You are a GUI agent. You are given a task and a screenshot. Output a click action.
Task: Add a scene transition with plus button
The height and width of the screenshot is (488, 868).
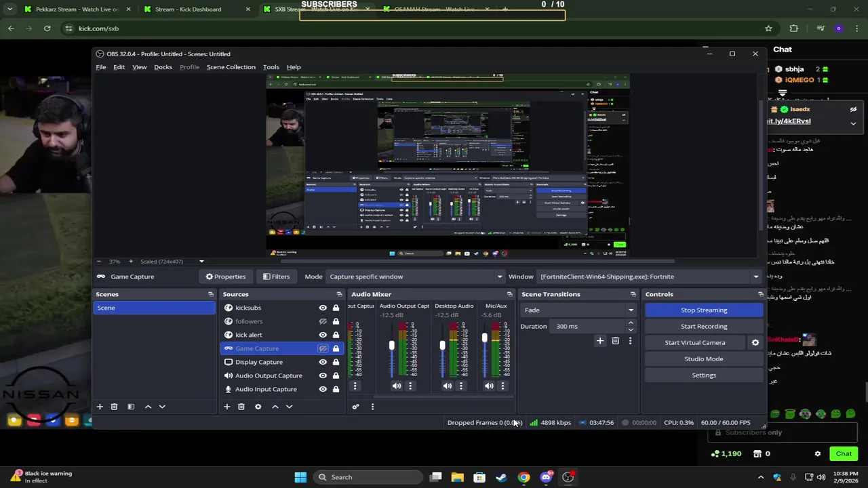point(600,341)
